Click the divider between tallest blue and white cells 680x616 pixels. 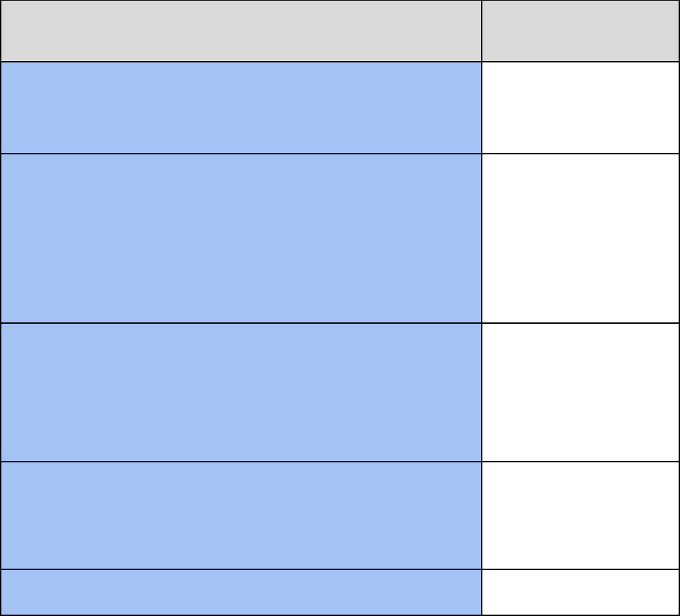coord(482,239)
